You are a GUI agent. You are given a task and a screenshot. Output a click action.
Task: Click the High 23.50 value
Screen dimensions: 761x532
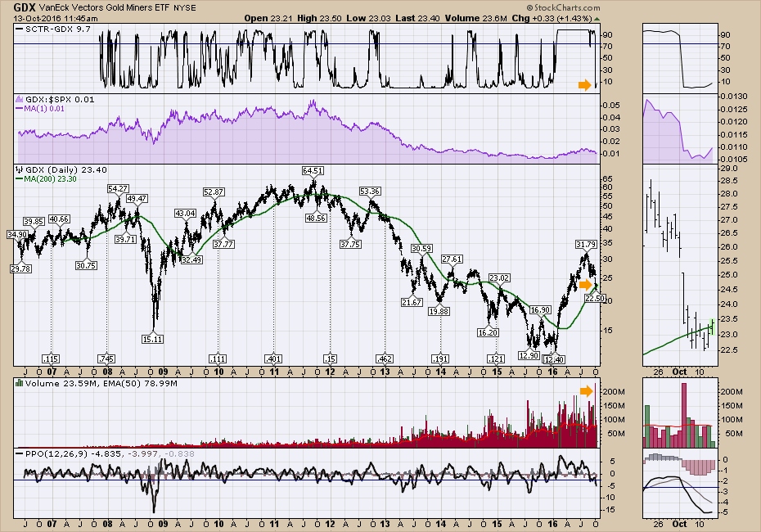pyautogui.click(x=320, y=19)
